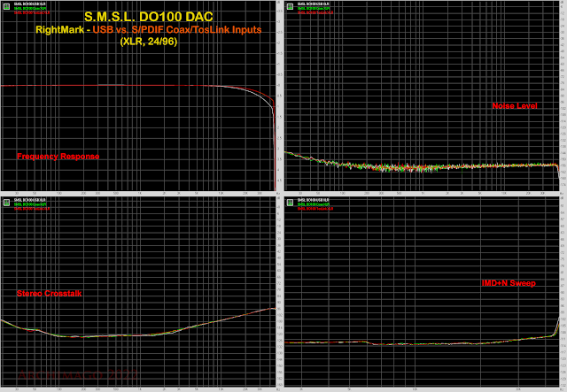Select white USB legend entry in Noise Level graph

click(313, 4)
